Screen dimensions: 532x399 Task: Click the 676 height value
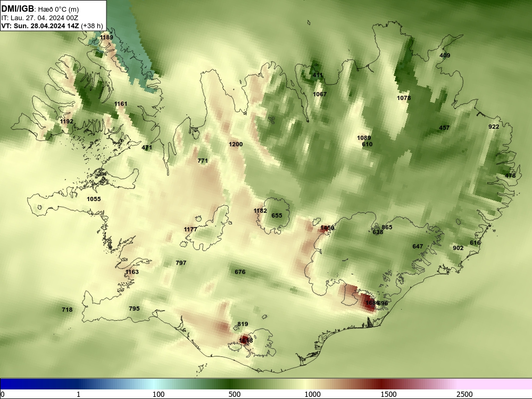(x=240, y=272)
